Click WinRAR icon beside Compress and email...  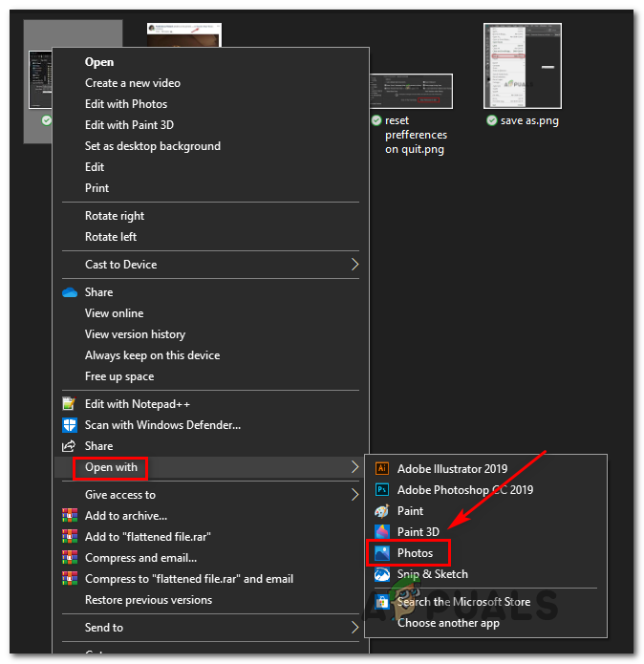pos(70,558)
